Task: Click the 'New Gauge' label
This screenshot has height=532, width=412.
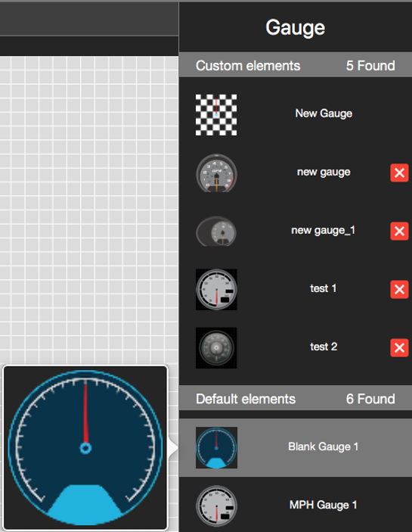Action: (324, 114)
